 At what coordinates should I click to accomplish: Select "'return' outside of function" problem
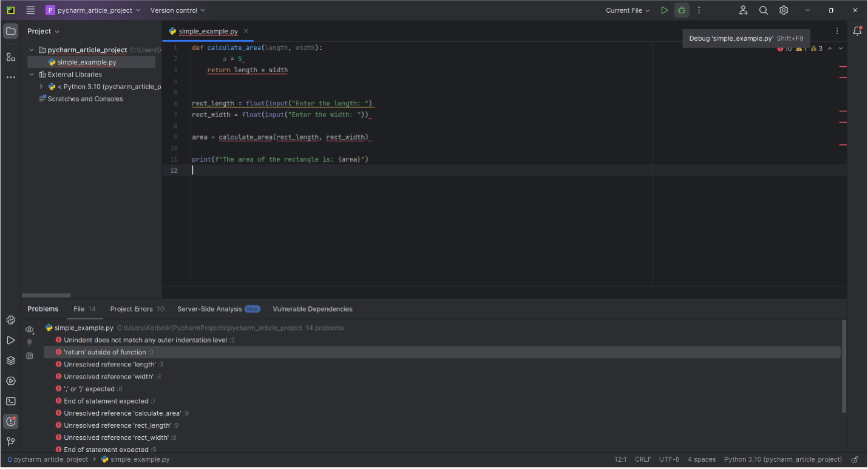click(x=442, y=353)
